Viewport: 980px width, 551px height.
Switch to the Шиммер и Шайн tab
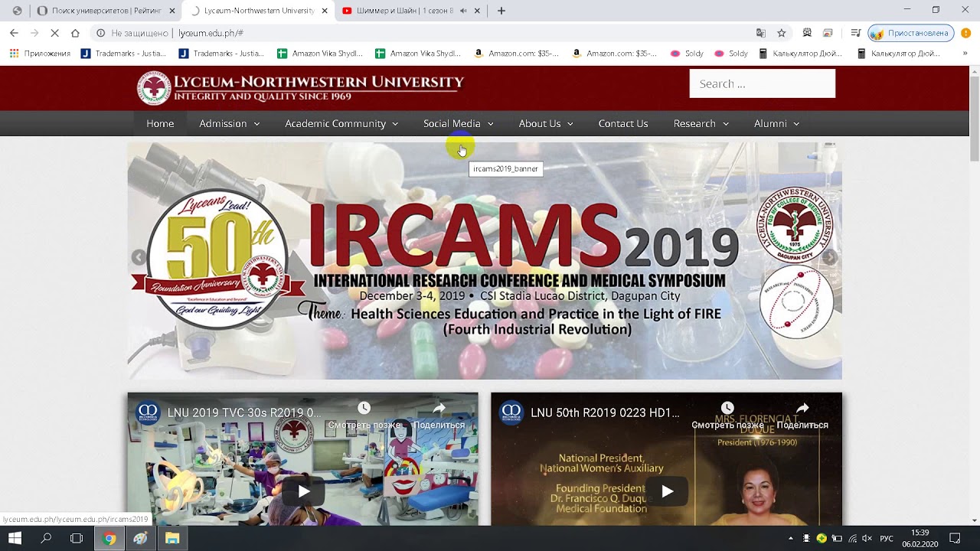pyautogui.click(x=410, y=11)
